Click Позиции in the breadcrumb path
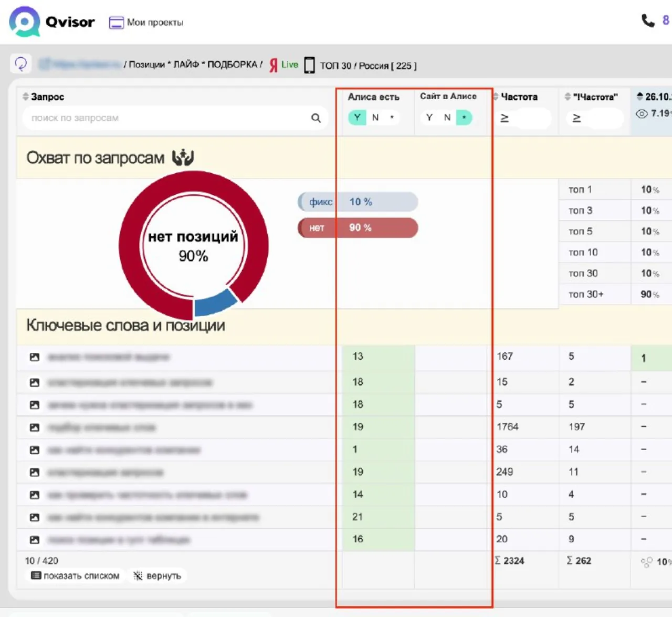672x617 pixels. pyautogui.click(x=147, y=65)
